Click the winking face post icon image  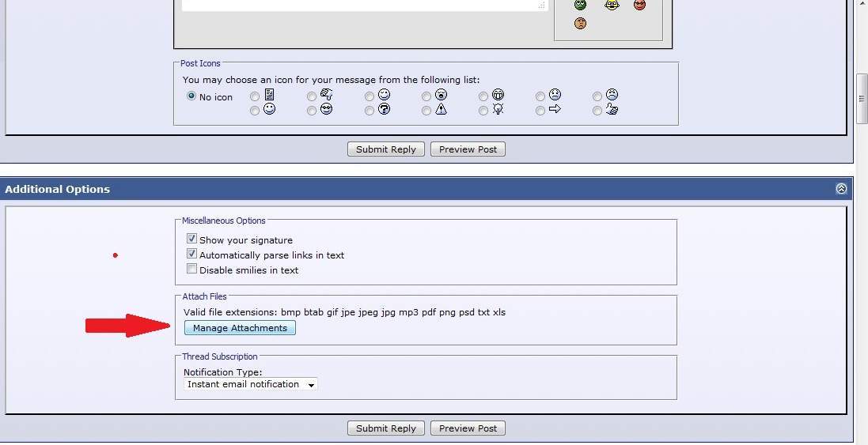[x=385, y=95]
